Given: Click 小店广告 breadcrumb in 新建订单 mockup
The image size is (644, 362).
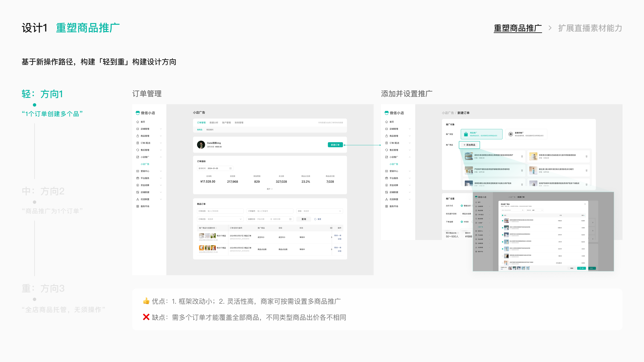Looking at the screenshot, I should (448, 113).
